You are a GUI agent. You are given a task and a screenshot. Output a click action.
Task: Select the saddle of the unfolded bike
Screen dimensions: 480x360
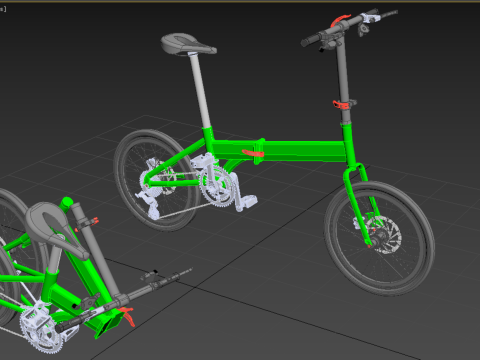point(188,45)
